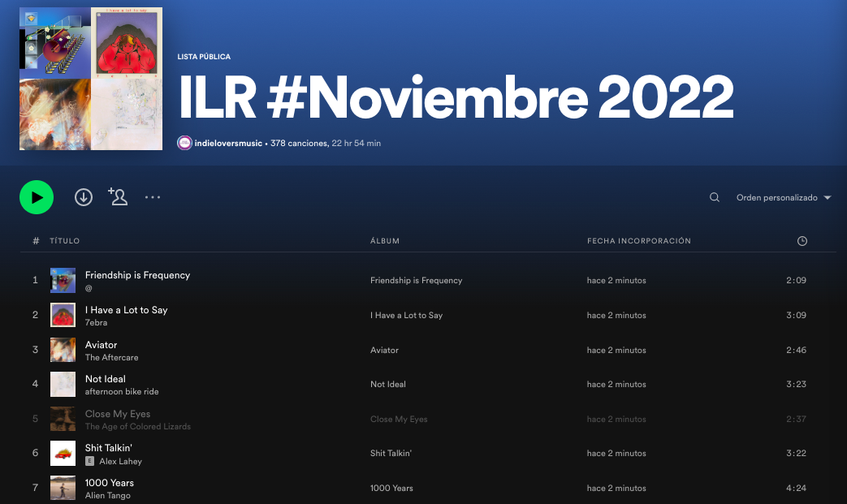Click the 4:24 duration of 1000 Years

tap(796, 489)
